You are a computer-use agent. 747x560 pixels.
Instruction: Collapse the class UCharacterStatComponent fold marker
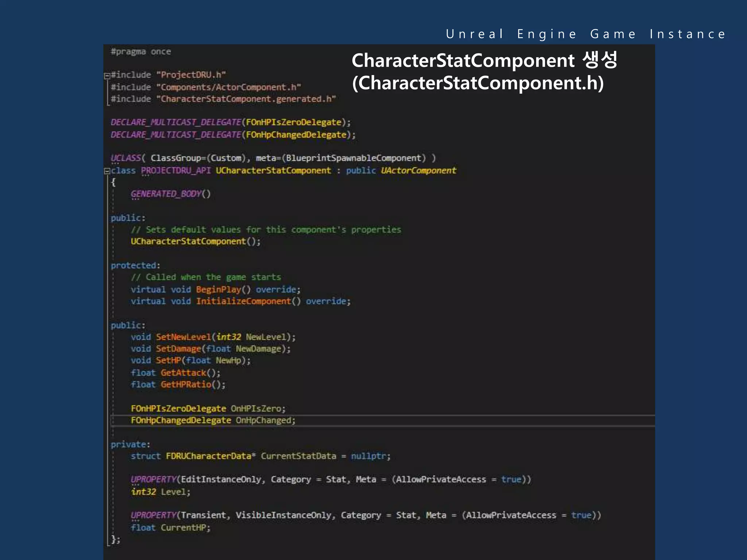(x=107, y=171)
